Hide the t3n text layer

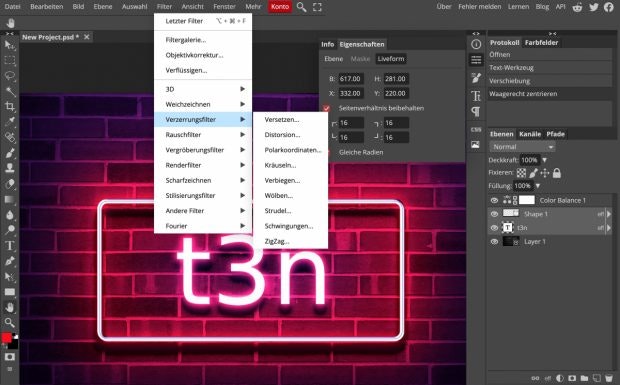point(494,228)
